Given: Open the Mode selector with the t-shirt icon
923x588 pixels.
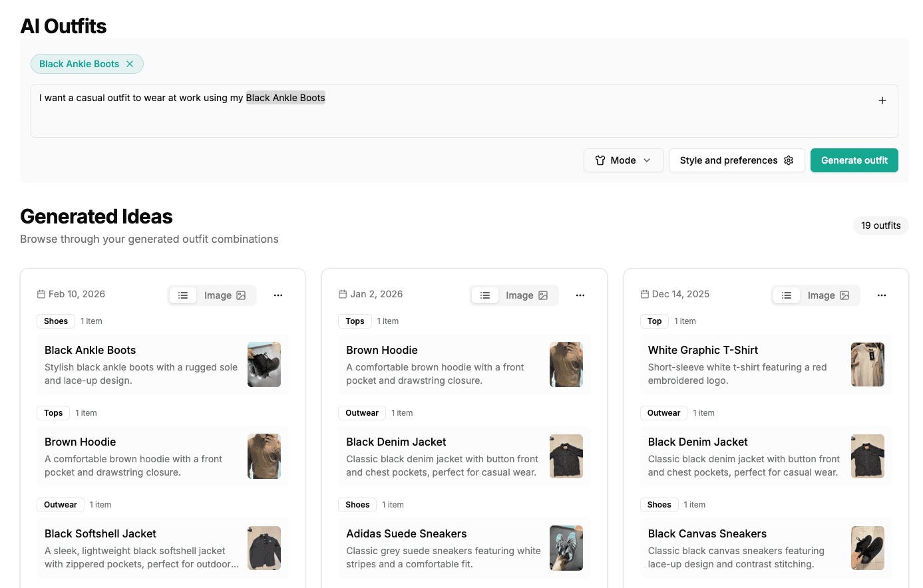Looking at the screenshot, I should pos(622,160).
